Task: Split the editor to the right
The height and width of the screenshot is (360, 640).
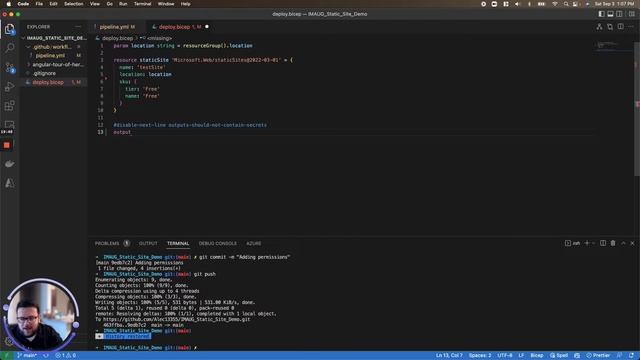Action: pyautogui.click(x=620, y=27)
